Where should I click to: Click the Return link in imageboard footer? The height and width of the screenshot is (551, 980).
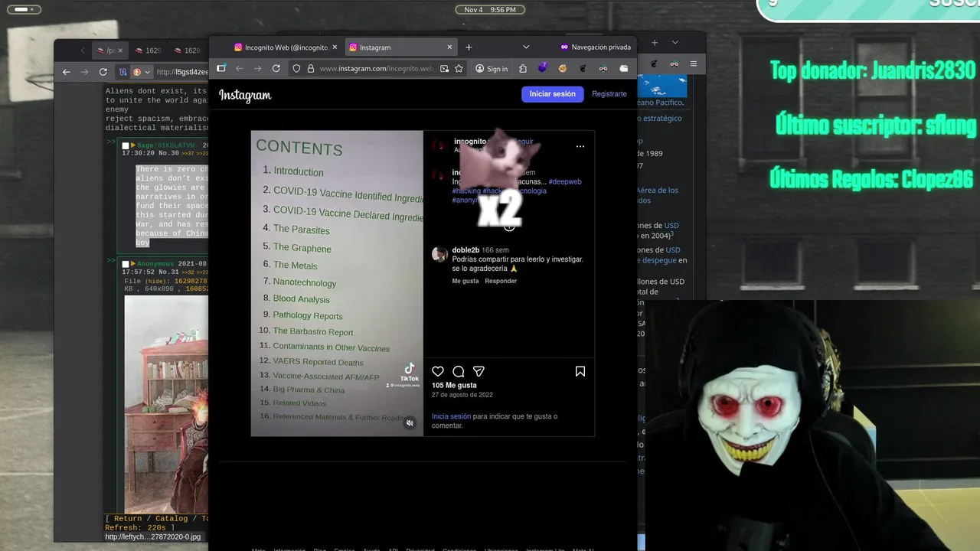(x=128, y=518)
